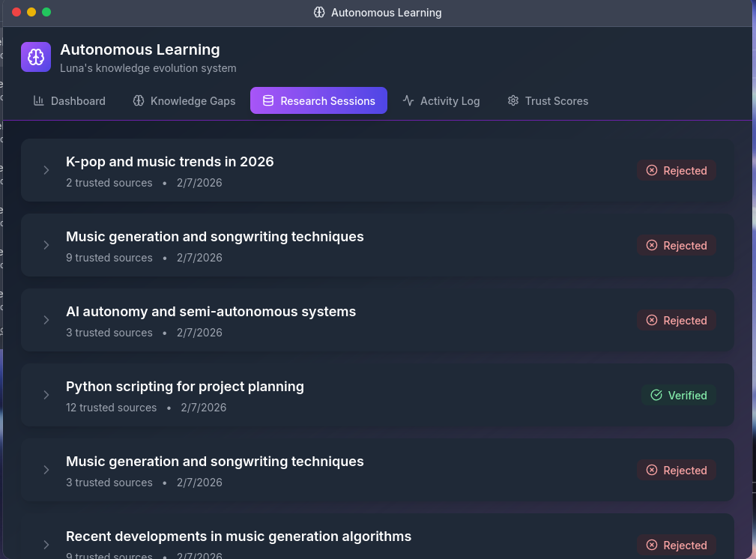Click the Rejected badge on K-pop session
Image resolution: width=756 pixels, height=559 pixels.
pos(677,170)
